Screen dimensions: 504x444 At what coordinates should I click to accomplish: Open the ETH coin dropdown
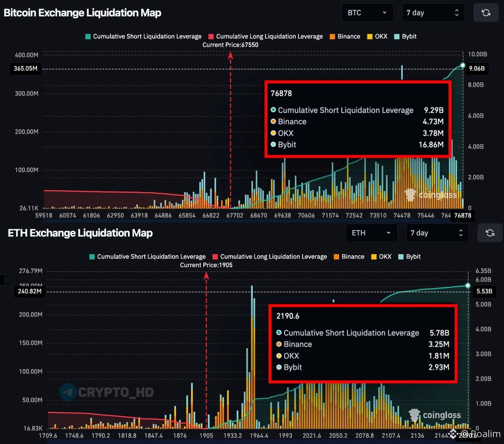[371, 233]
